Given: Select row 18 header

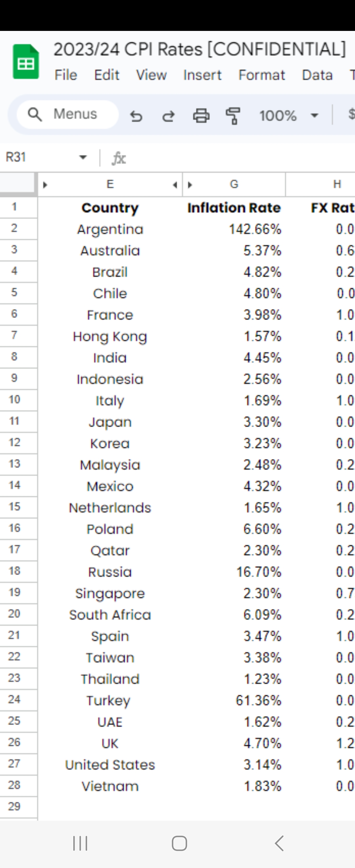Looking at the screenshot, I should pos(14,571).
